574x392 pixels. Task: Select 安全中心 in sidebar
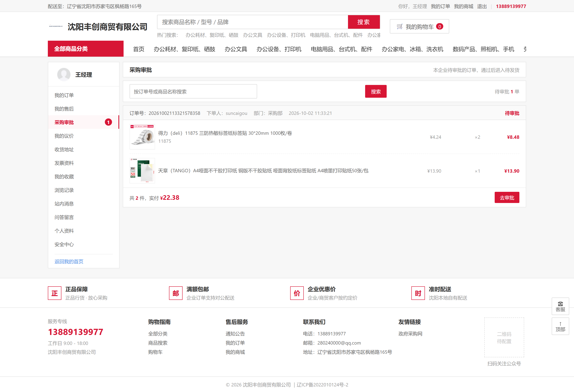(x=84, y=244)
